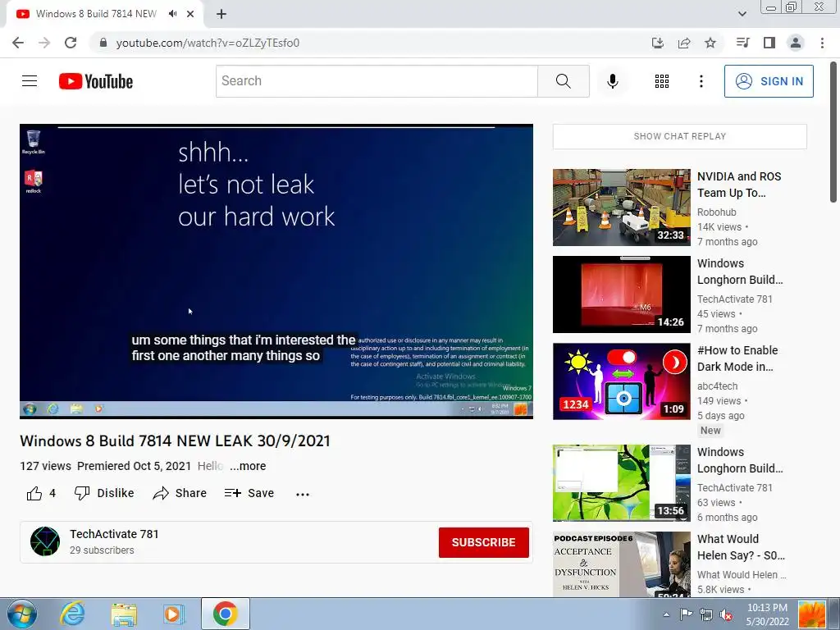Open a new Chrome tab
This screenshot has height=630, width=840.
221,14
